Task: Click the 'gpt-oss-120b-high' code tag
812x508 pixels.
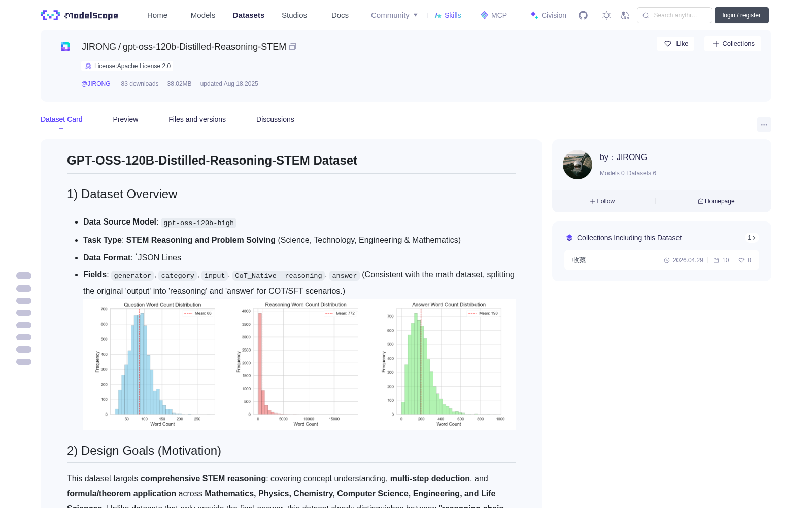Action: (x=198, y=223)
